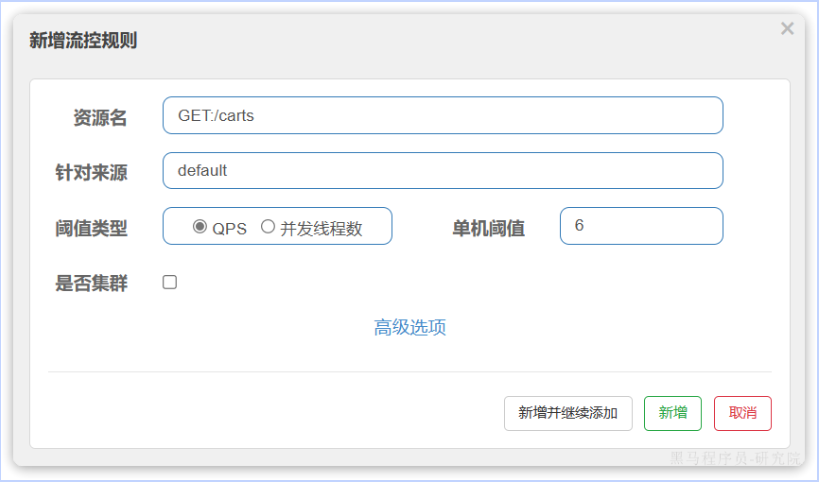Click the 阈值类型 label text
Screen dimensions: 820x483
click(91, 228)
